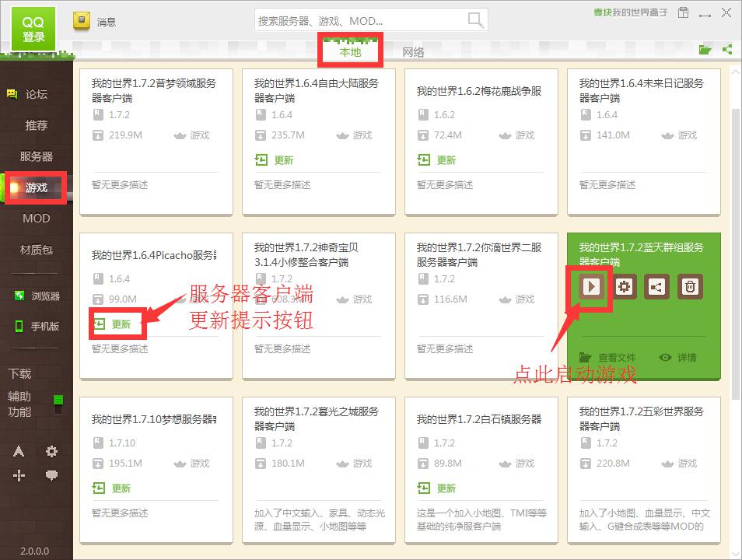This screenshot has height=560, width=742.
Task: Click the 游戏 label on 昔梦领域 card
Action: 200,135
